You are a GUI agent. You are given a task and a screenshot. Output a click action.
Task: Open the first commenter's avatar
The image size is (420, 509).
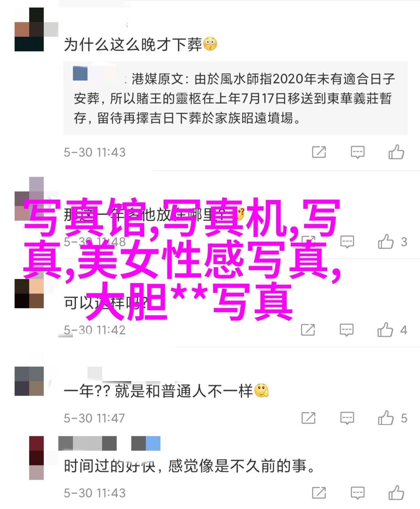click(29, 30)
